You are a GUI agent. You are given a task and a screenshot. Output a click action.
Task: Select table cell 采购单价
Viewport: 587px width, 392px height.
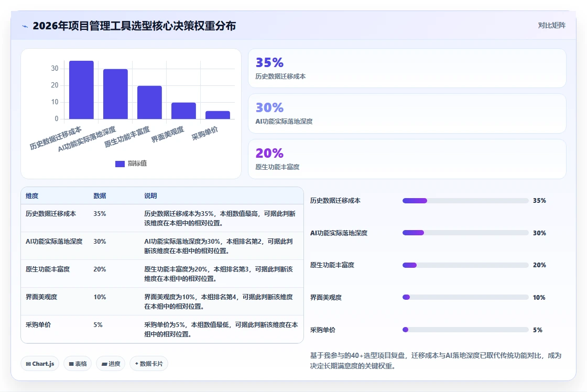(38, 324)
